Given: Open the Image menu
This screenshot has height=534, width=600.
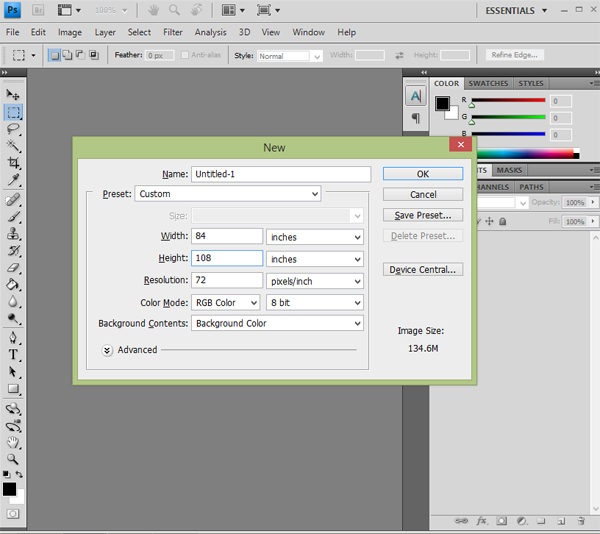Looking at the screenshot, I should coord(70,33).
